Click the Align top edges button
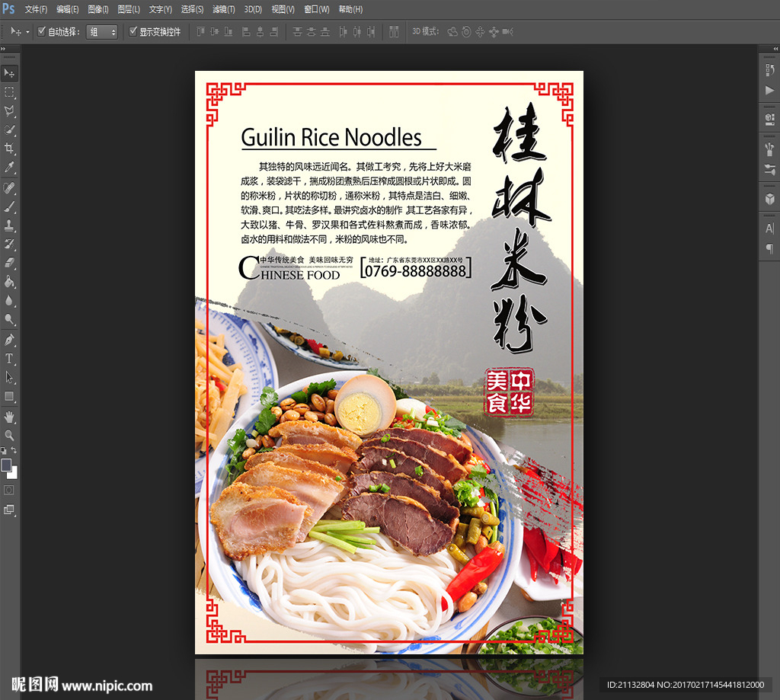This screenshot has width=780, height=700. [x=200, y=32]
